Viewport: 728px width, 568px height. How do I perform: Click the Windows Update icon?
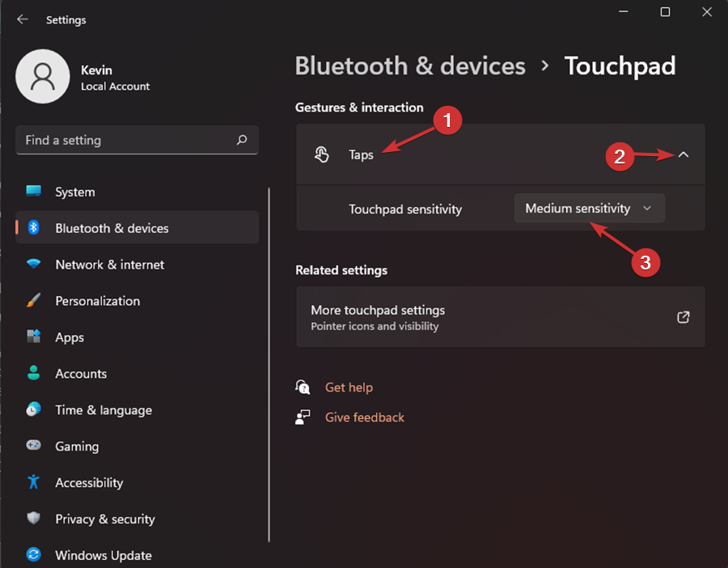33,555
